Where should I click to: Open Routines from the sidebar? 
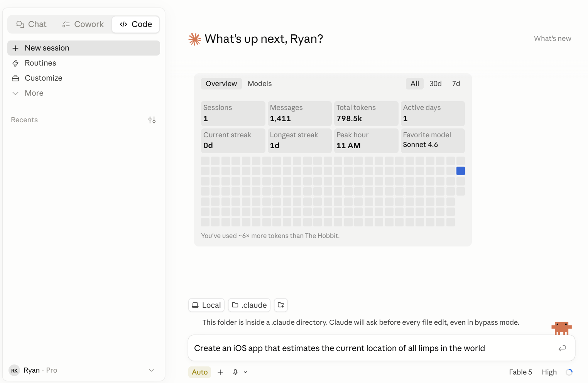(84, 63)
